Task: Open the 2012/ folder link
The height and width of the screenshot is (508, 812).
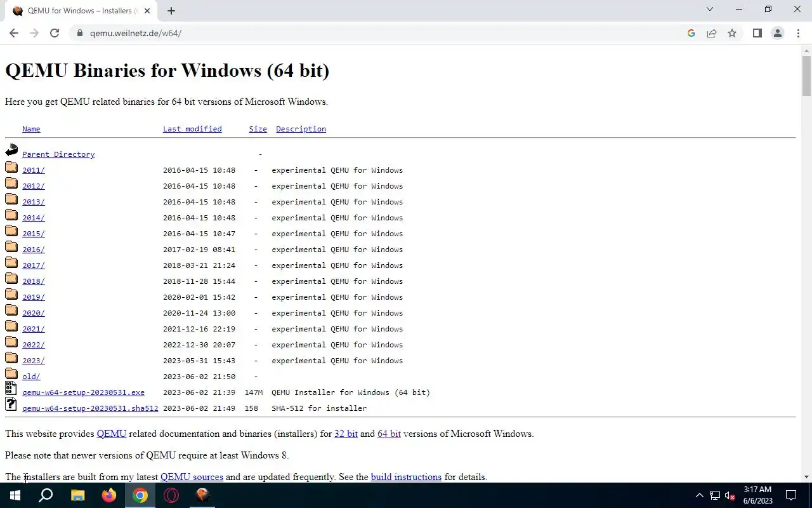Action: (34, 186)
